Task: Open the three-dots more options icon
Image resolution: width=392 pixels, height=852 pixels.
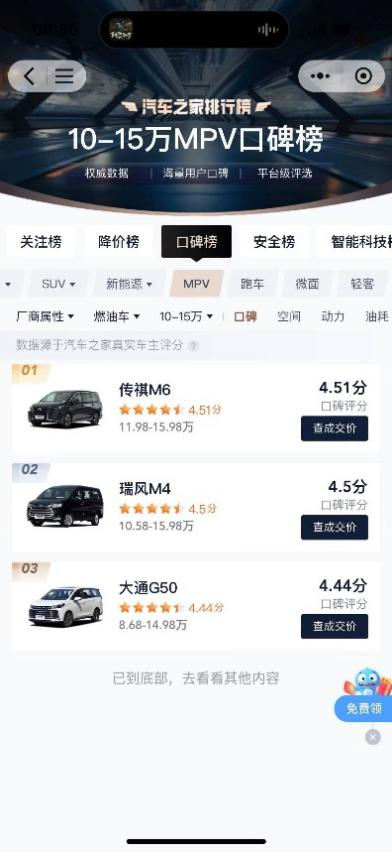Action: [320, 76]
